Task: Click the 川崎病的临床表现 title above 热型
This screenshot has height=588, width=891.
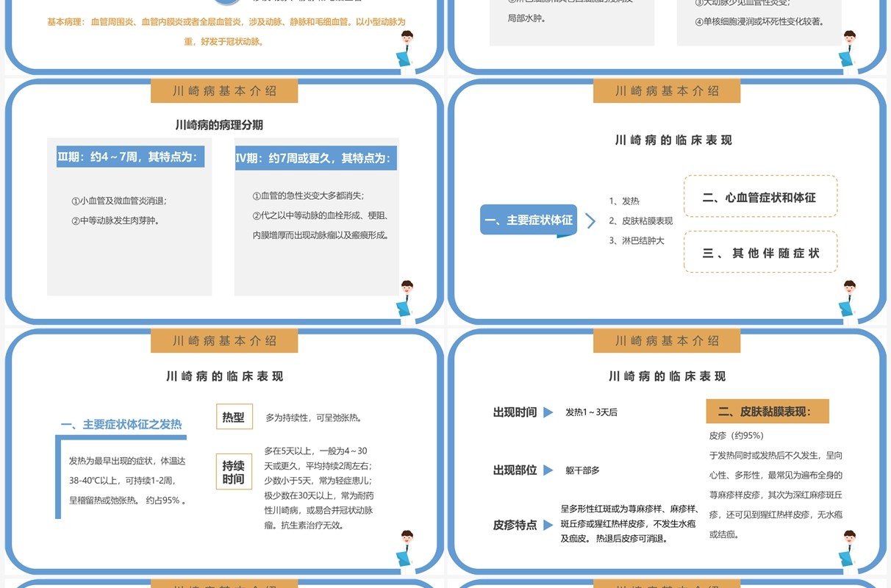Action: pos(224,376)
